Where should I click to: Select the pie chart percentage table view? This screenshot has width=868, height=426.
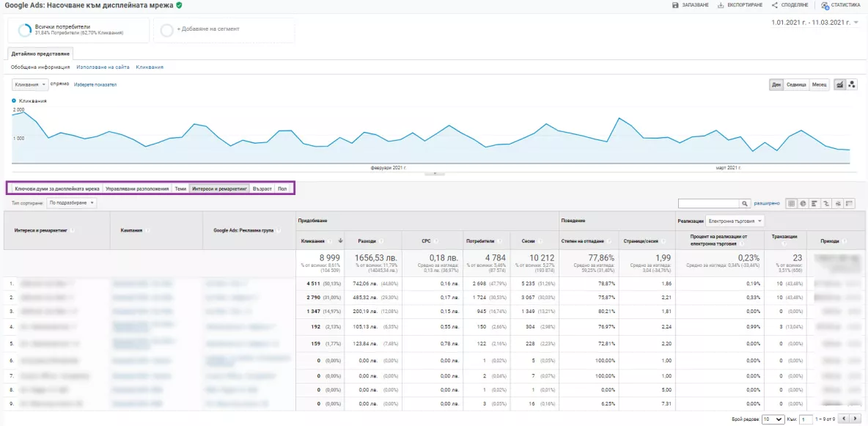tap(803, 203)
